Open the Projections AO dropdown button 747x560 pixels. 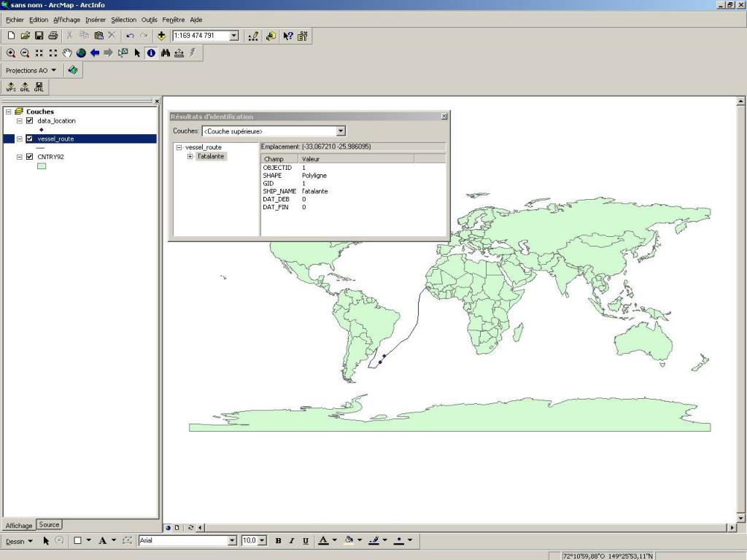point(31,71)
